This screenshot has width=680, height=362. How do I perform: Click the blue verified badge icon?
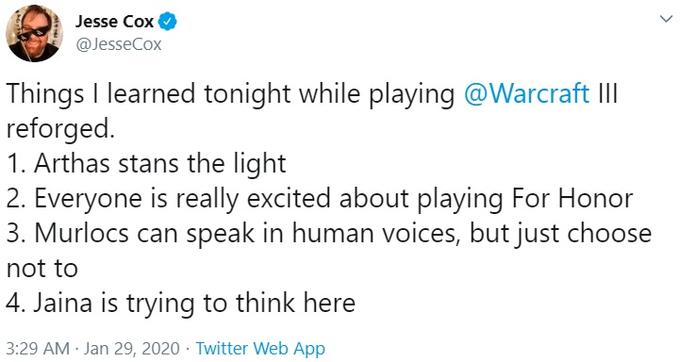coord(167,21)
